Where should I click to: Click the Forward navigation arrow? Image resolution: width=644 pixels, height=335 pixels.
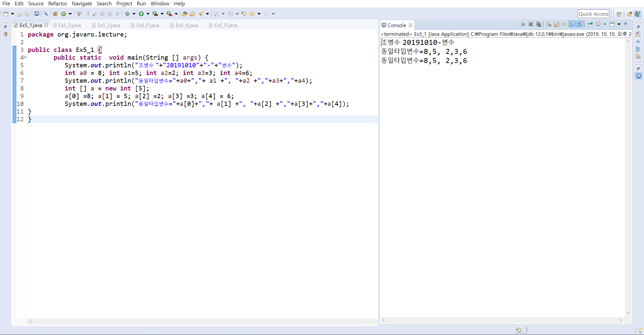(266, 14)
